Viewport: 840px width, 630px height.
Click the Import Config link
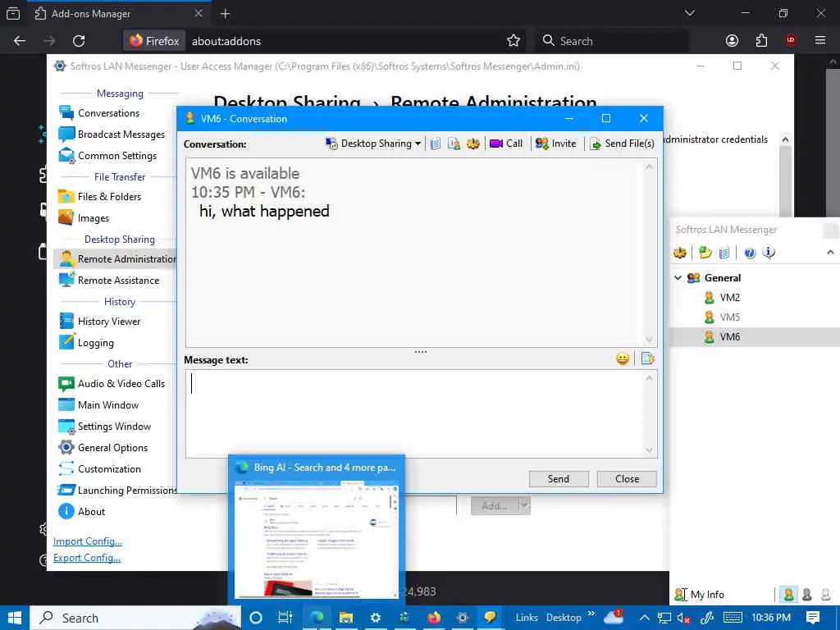click(x=87, y=541)
